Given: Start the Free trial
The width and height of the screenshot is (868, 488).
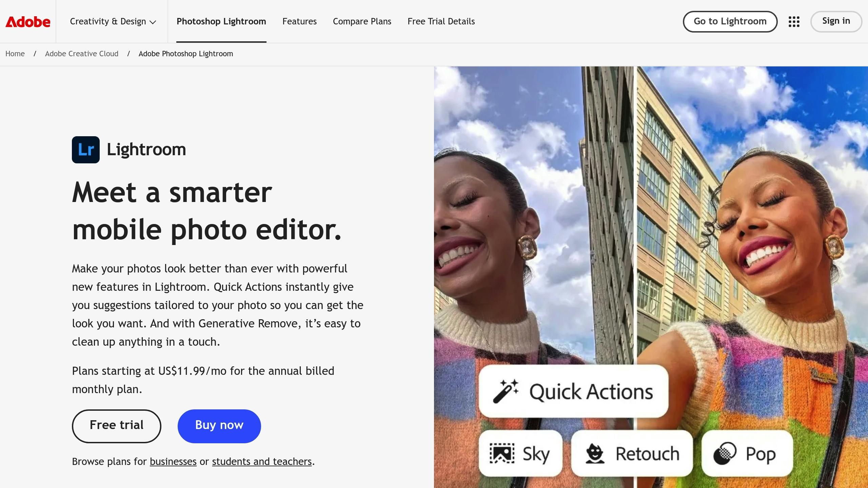Looking at the screenshot, I should pyautogui.click(x=116, y=426).
